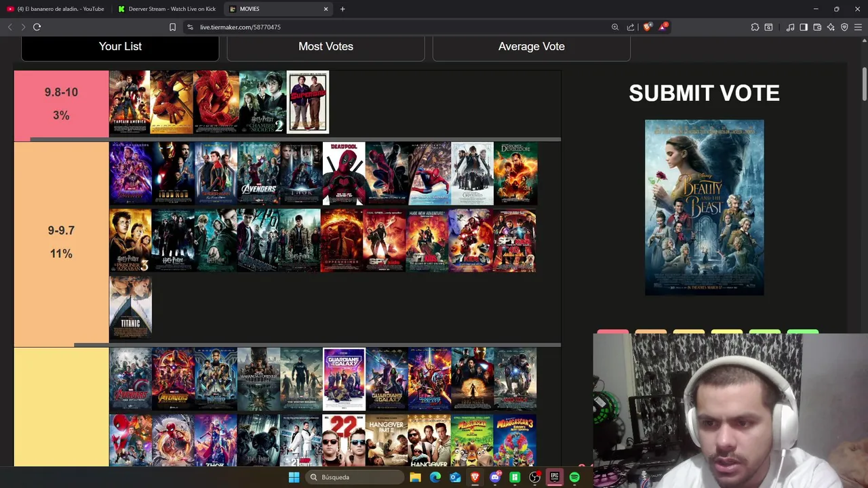Select the Prisoner of Azkaban poster
Screen dimensions: 868x488
pos(130,241)
